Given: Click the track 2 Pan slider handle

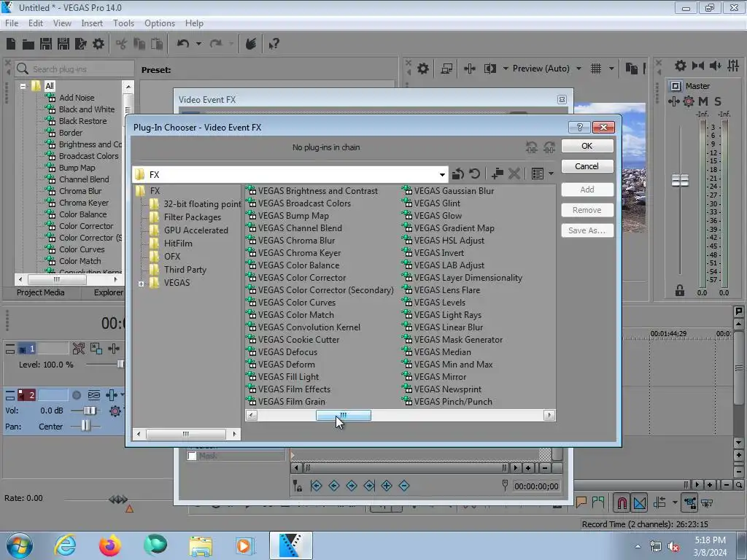Looking at the screenshot, I should click(x=85, y=426).
